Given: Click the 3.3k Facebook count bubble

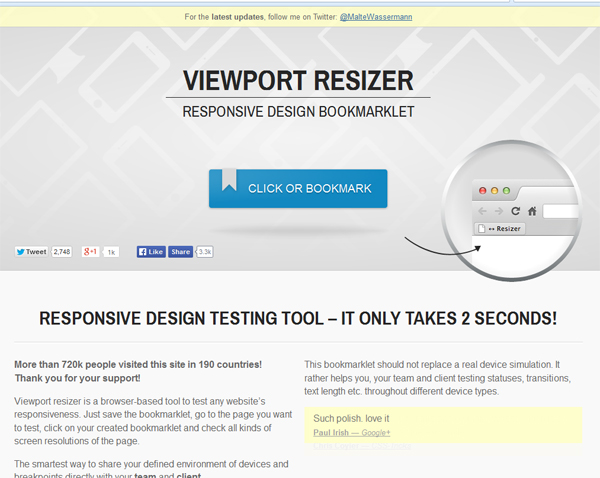Looking at the screenshot, I should point(205,252).
